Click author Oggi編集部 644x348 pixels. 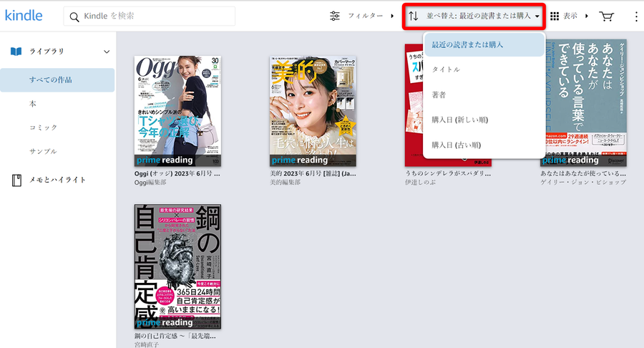pos(150,183)
